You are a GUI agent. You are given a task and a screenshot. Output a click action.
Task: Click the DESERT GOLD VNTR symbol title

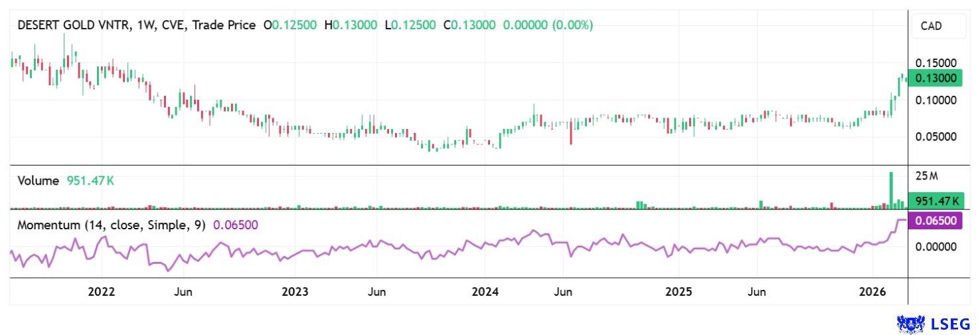pos(73,25)
